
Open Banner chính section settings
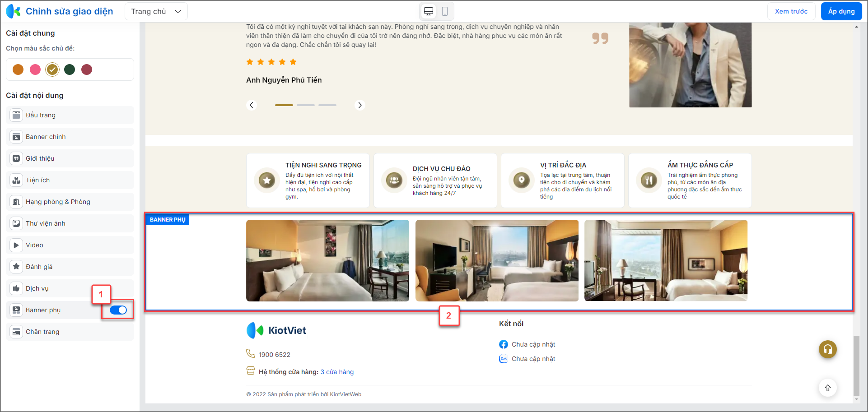[70, 137]
